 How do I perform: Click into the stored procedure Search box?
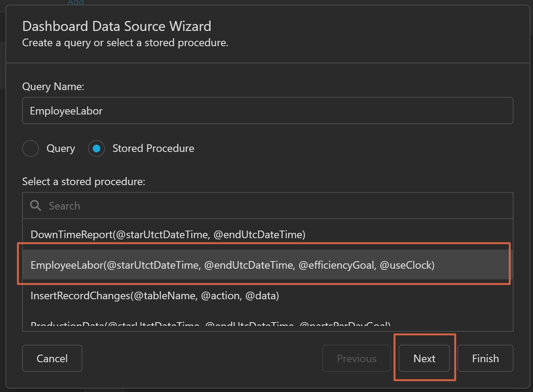point(279,206)
